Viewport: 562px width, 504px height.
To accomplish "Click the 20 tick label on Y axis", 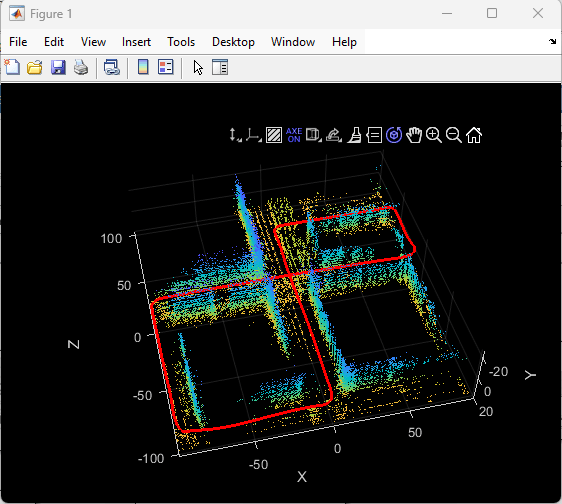I will (x=486, y=412).
